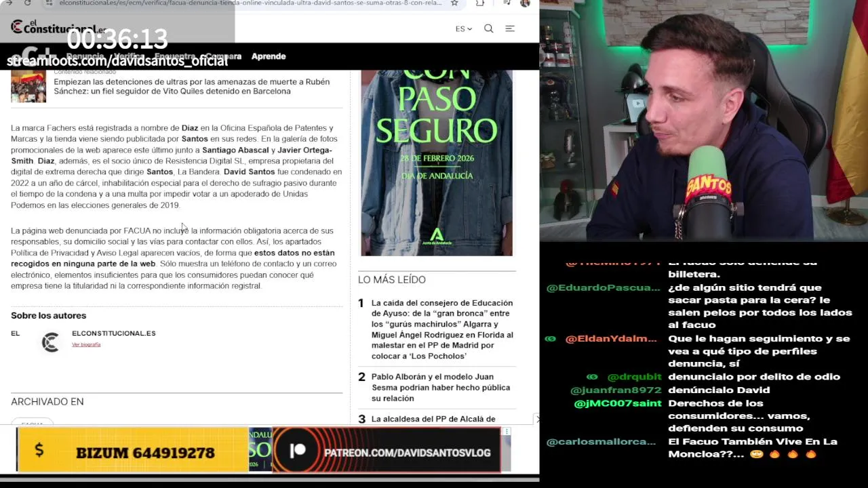Screen dimensions: 868x488
Task: Click the dollar sign on Bizum banner
Action: (39, 449)
